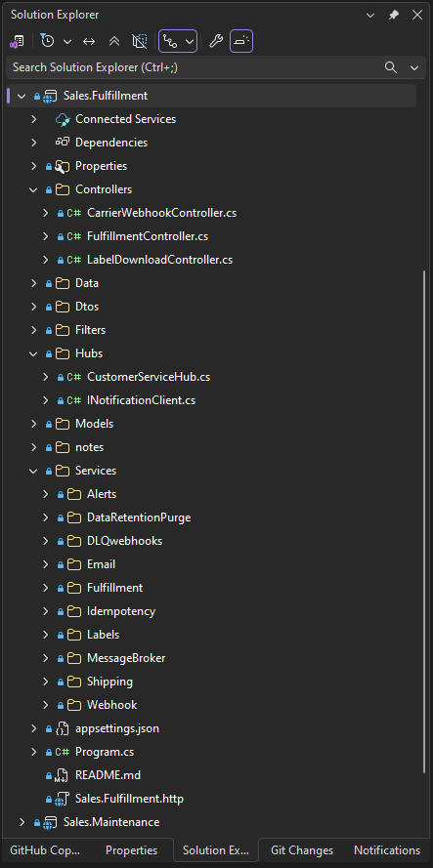Click the Pending Changes Filter clock icon

tap(48, 42)
